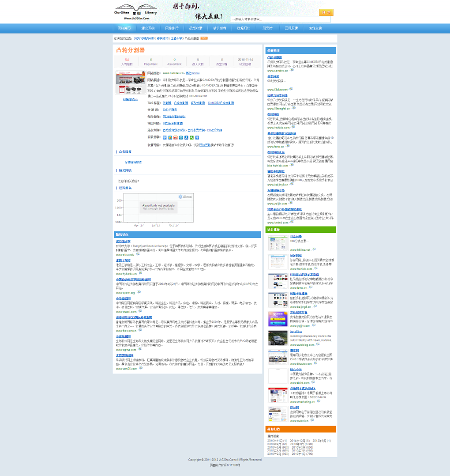Open the 网站首页 home tab in the blue navbar

coord(124,28)
